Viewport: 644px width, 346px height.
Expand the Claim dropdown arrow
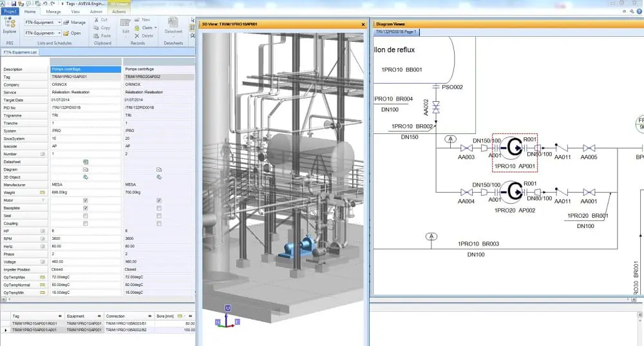click(x=156, y=28)
